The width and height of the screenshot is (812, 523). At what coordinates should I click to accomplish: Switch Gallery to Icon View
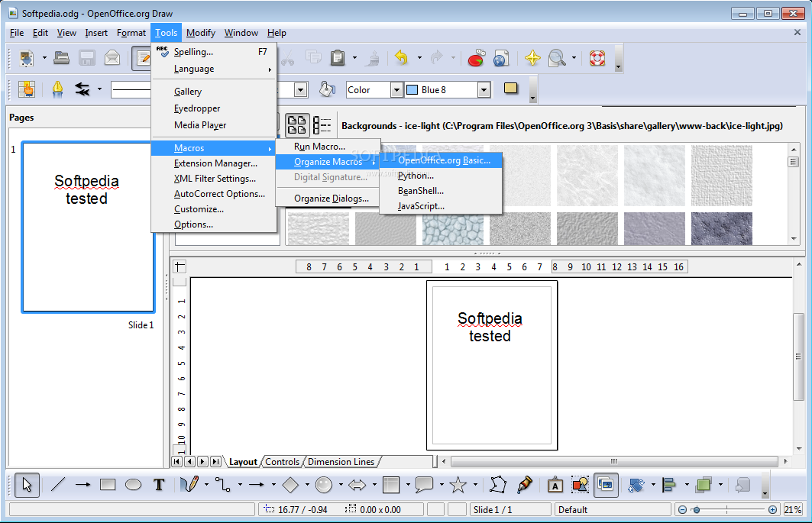tap(296, 125)
